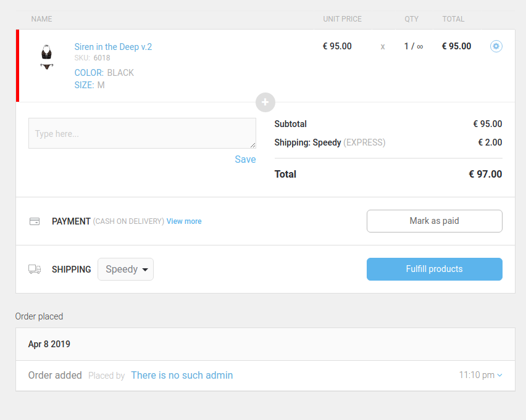Click the There is no such admin link
This screenshot has width=526, height=420.
[182, 375]
